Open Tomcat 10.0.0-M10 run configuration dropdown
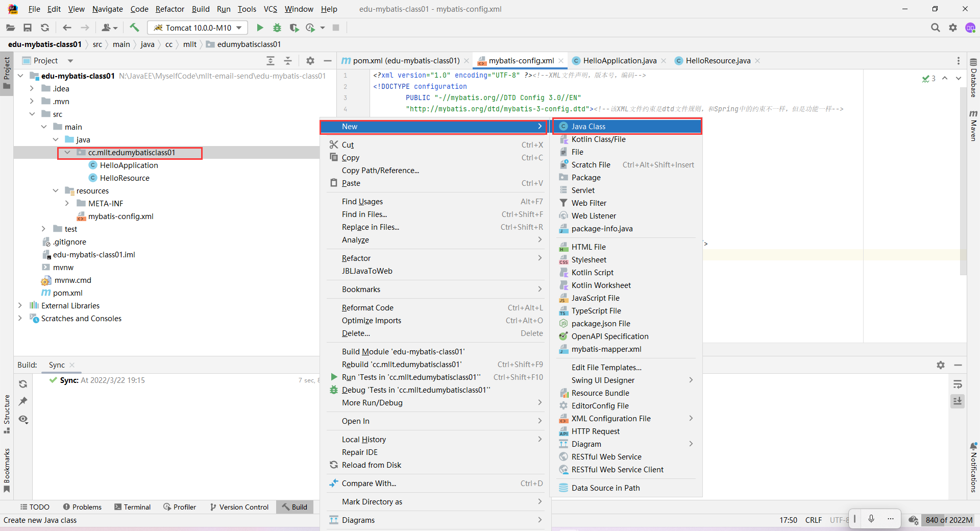This screenshot has width=980, height=531. coord(198,28)
